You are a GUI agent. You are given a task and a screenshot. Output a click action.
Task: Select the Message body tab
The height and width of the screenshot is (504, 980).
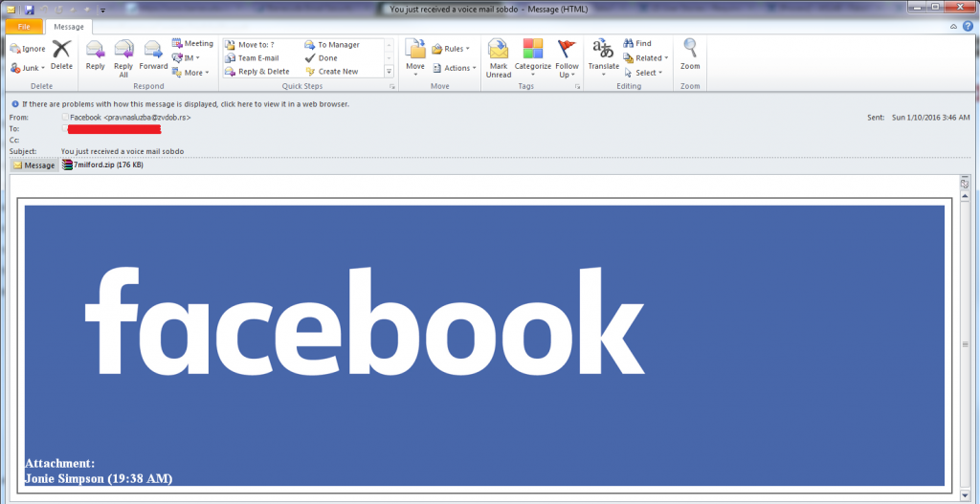point(34,165)
